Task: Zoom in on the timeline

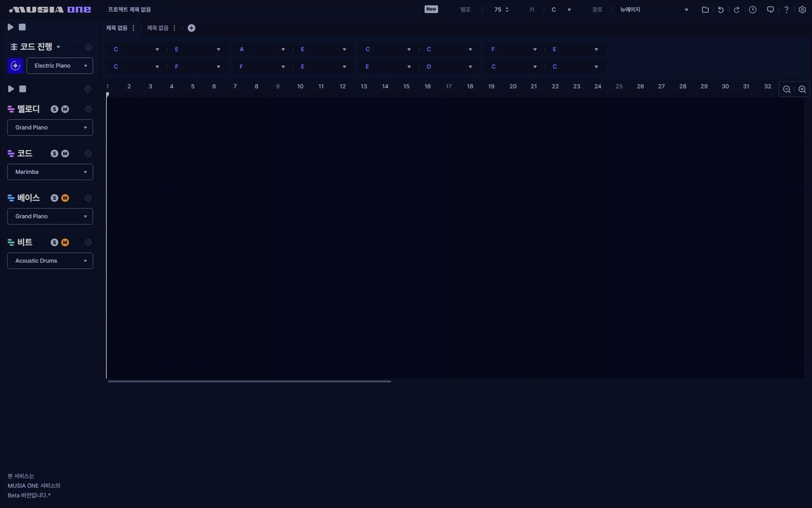Action: pos(802,90)
